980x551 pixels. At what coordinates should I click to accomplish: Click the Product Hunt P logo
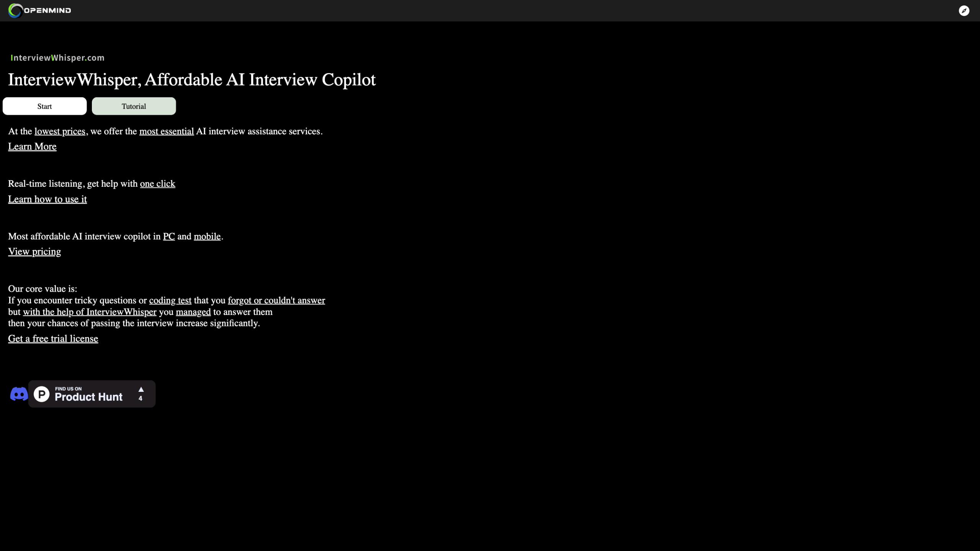[42, 394]
